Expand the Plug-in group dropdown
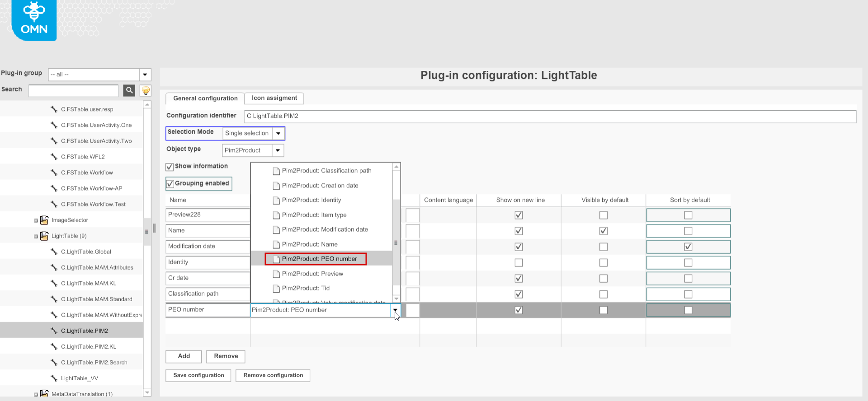The image size is (868, 401). click(145, 75)
